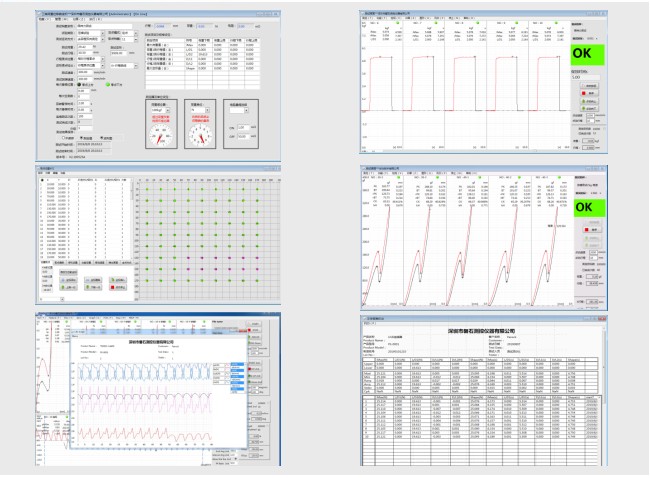
Task: Switch to the first tab below the dot-matrix data table
Action: (x=46, y=262)
